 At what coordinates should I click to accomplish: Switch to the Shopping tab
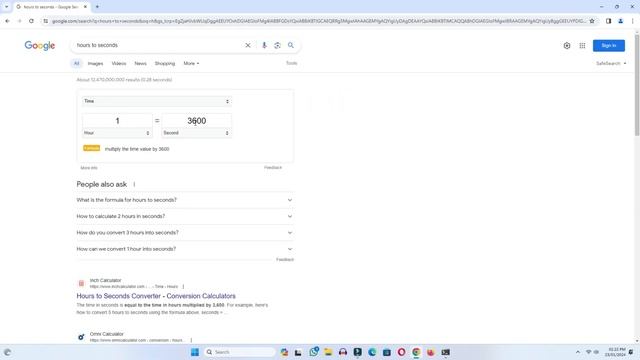pyautogui.click(x=165, y=64)
